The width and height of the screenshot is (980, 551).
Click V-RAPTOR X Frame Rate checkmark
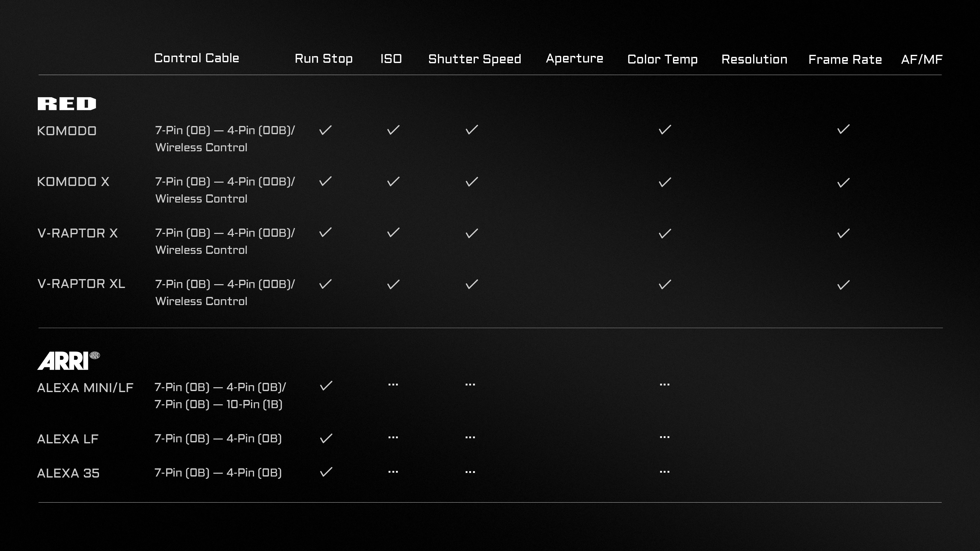(x=843, y=233)
